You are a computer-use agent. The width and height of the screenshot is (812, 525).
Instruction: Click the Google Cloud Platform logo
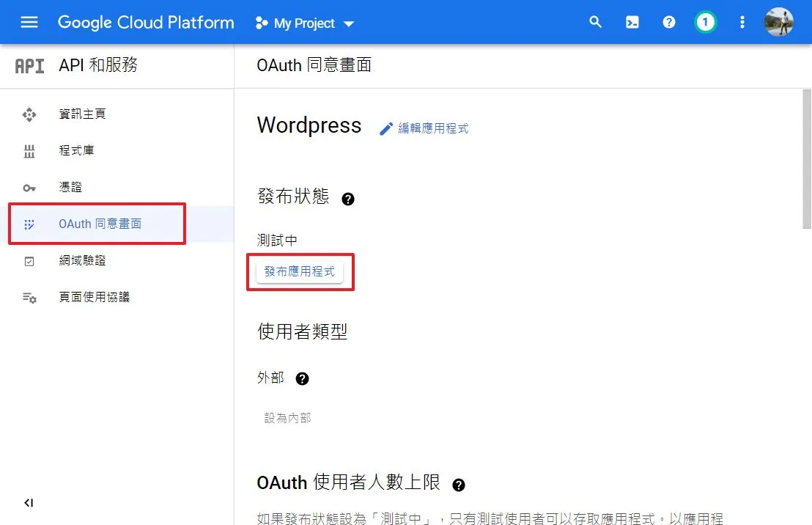click(146, 22)
